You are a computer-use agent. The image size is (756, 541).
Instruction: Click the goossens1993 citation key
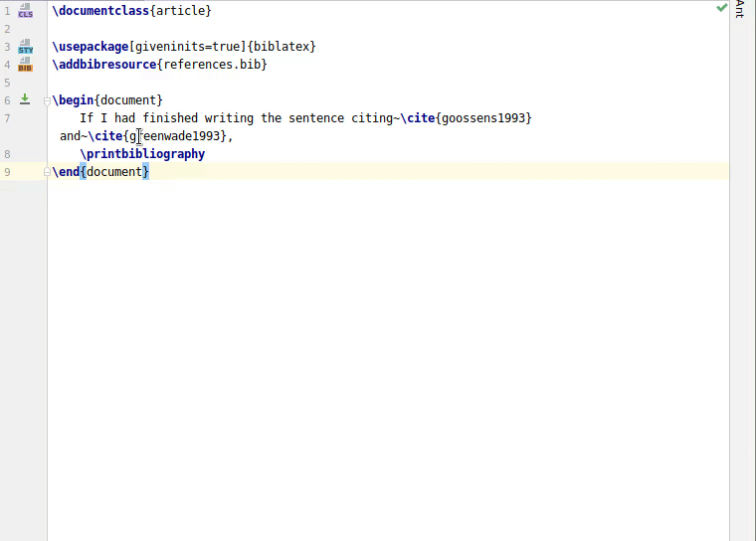[x=485, y=118]
